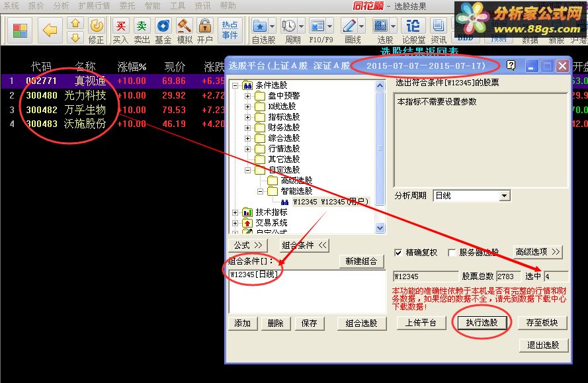Select W12345[日线] in combination list
The image size is (588, 383).
pyautogui.click(x=254, y=275)
